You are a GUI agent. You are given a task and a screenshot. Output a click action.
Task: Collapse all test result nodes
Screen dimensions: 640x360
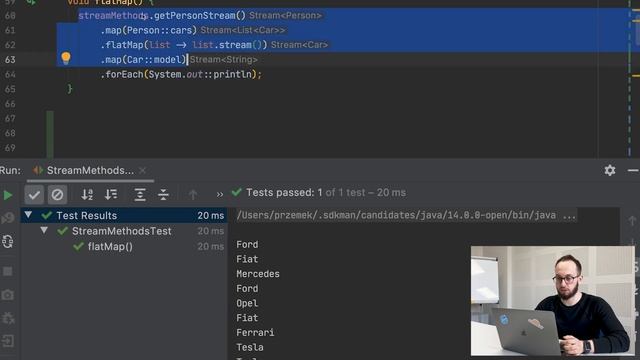[163, 195]
